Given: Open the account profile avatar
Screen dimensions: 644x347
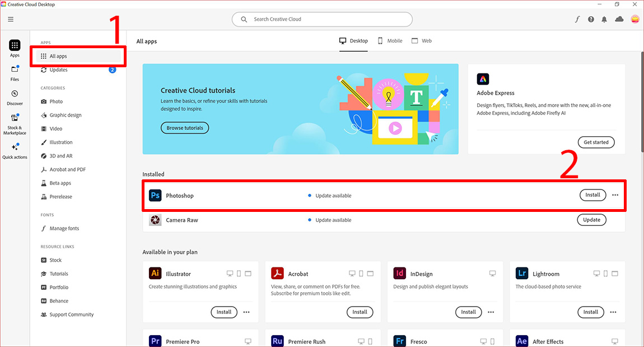Looking at the screenshot, I should [635, 19].
